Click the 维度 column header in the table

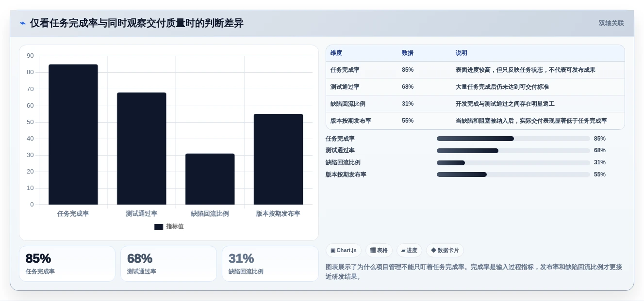336,53
